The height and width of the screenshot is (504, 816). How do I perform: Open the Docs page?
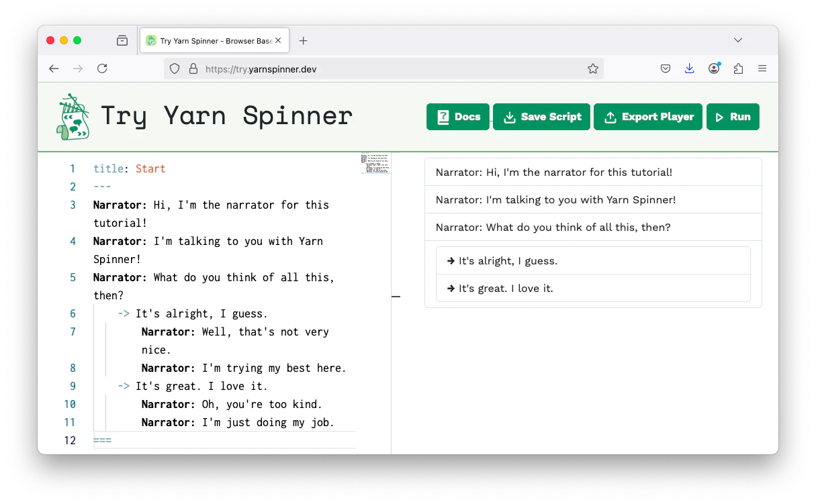click(458, 117)
